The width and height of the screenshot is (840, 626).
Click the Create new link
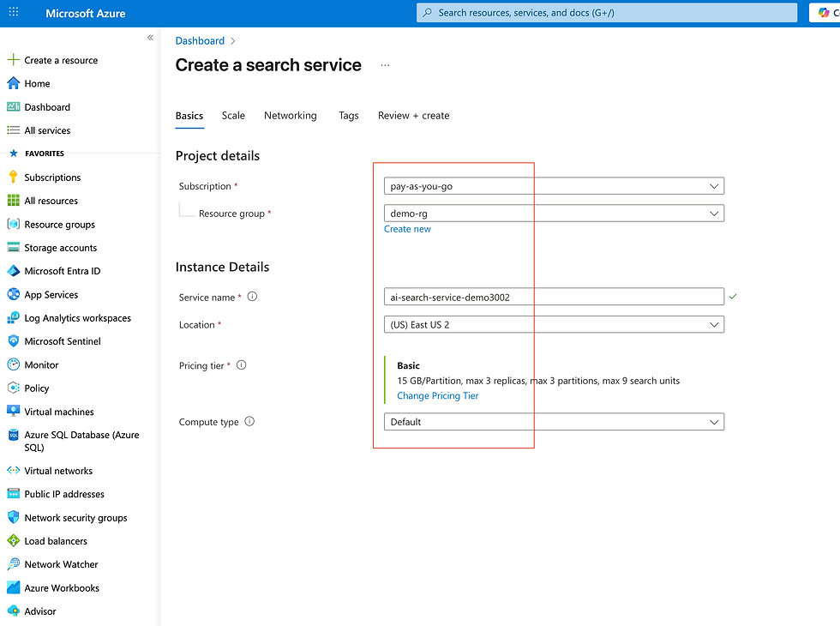407,229
